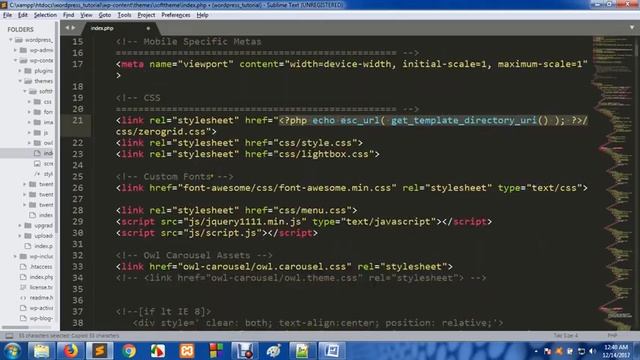Open Paint palette icon in taskbar
Viewport: 640px width, 360px height.
click(273, 351)
